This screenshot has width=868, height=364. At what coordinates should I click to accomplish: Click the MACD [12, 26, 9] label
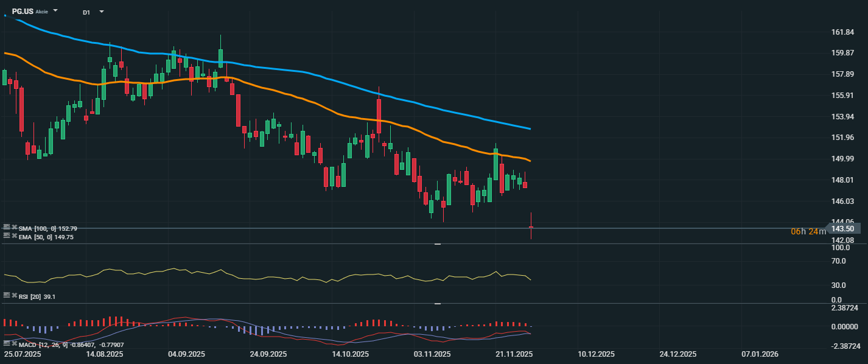click(x=36, y=345)
